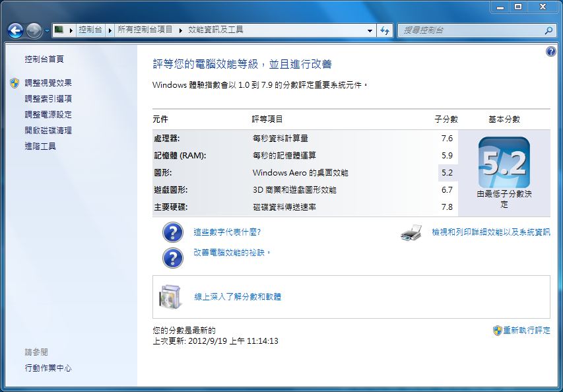
Task: Click the 元件 column header
Action: 160,119
